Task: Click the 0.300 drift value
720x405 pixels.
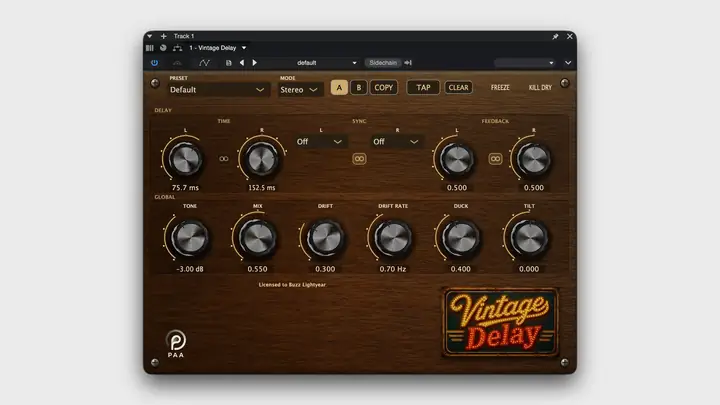Action: 325,269
